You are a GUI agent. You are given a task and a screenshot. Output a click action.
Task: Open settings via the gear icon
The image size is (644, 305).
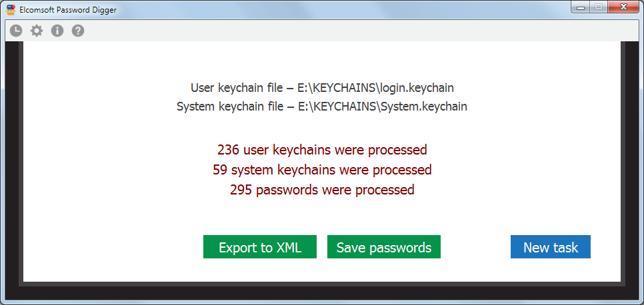(x=37, y=31)
